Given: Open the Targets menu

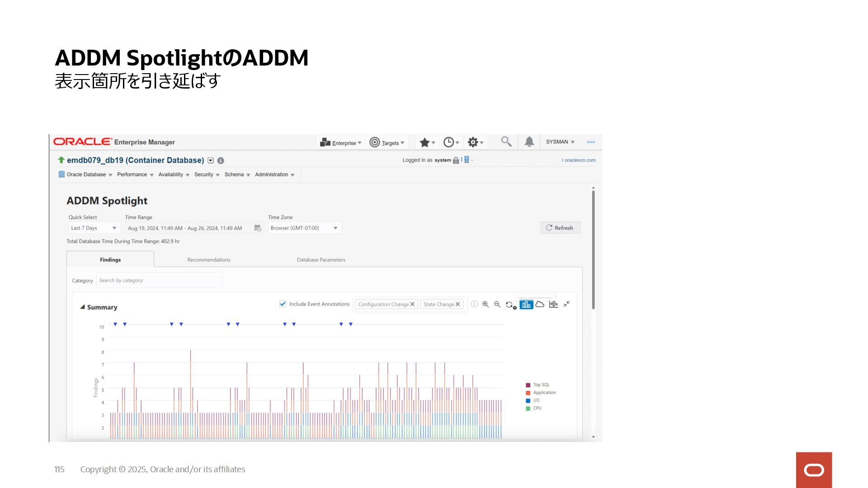Looking at the screenshot, I should [387, 143].
